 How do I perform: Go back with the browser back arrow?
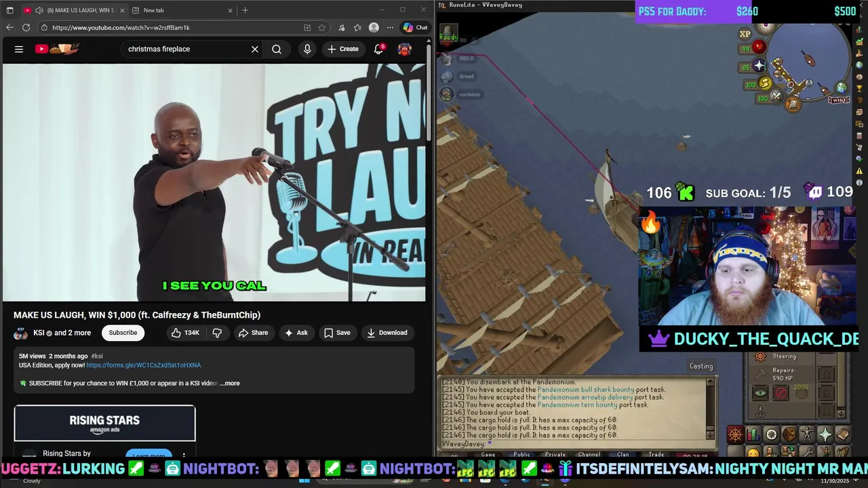[x=9, y=28]
